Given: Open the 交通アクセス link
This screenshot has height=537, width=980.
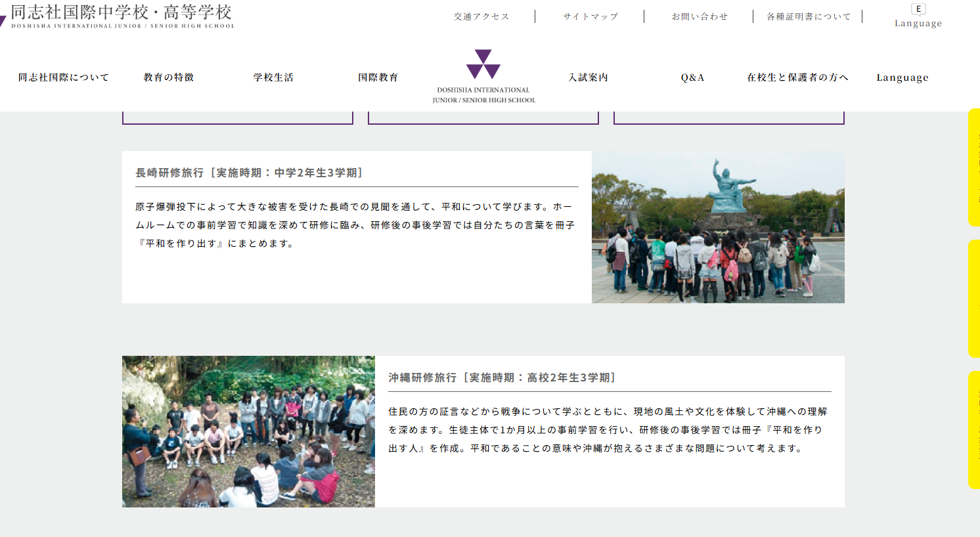Looking at the screenshot, I should 481,16.
